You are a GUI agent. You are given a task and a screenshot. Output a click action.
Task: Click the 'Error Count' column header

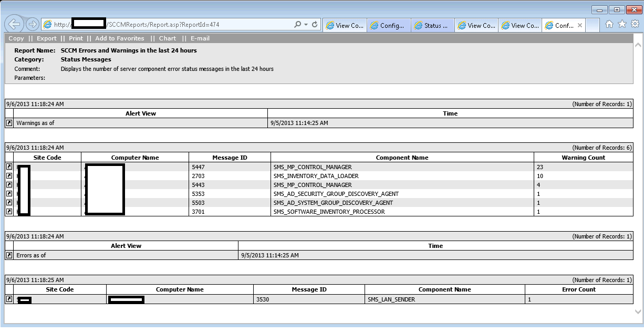coord(579,289)
